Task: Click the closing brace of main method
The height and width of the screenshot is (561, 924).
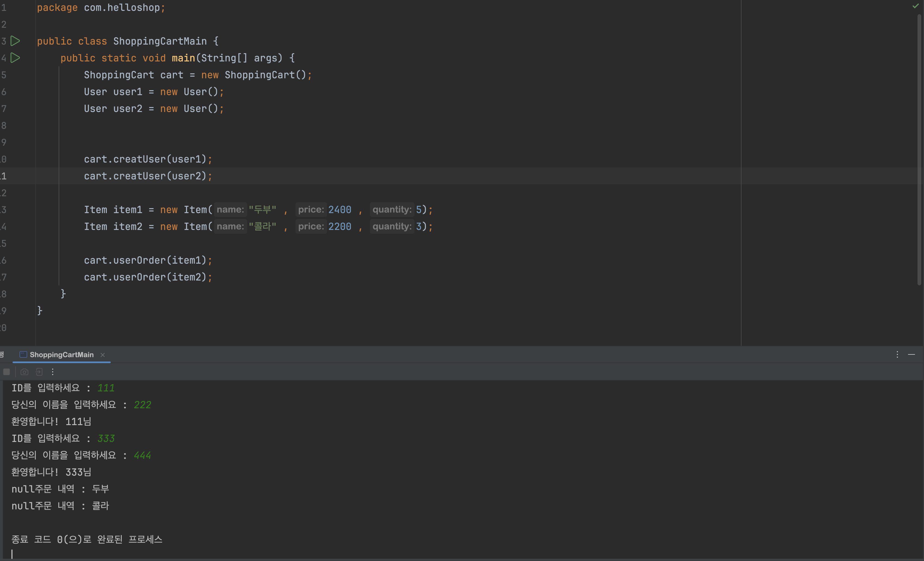Action: [x=63, y=294]
